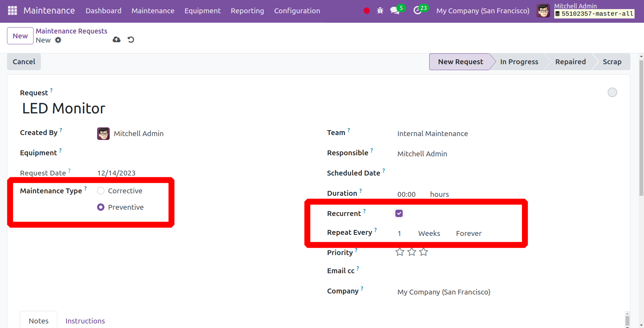Set third priority star
The height and width of the screenshot is (328, 644).
coord(424,252)
